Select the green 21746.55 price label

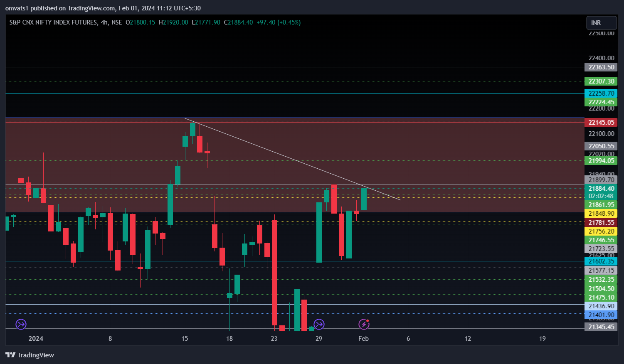pos(601,240)
